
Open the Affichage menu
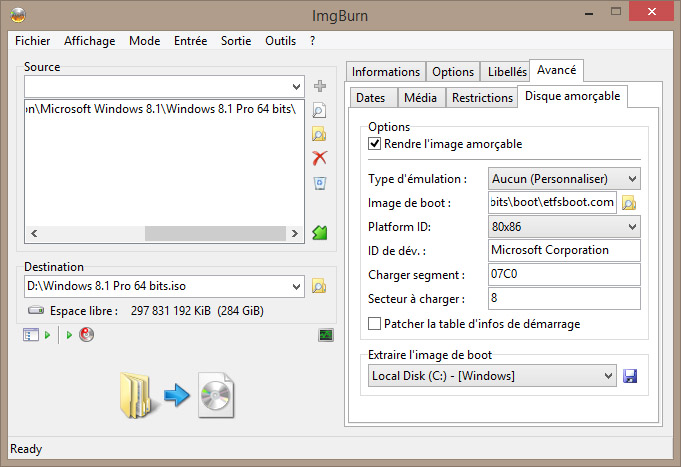pyautogui.click(x=89, y=41)
